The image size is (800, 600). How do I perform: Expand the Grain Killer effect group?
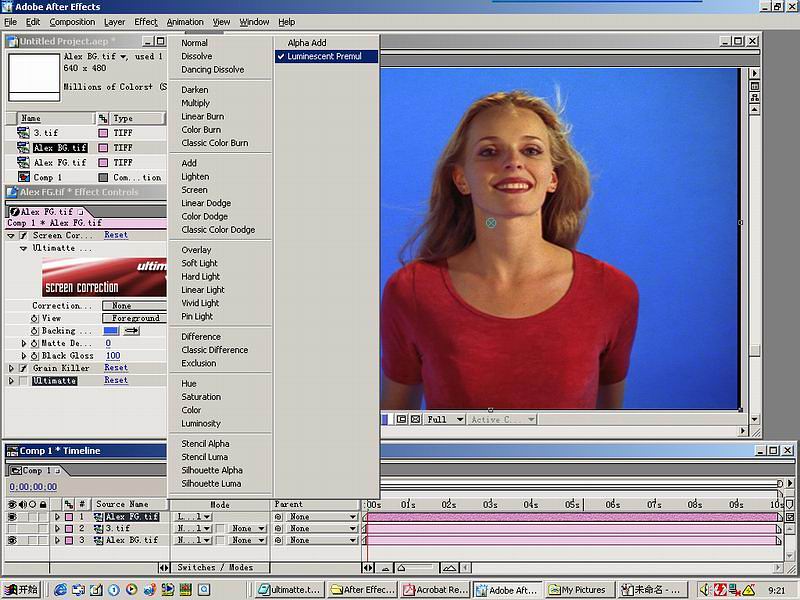click(x=11, y=368)
